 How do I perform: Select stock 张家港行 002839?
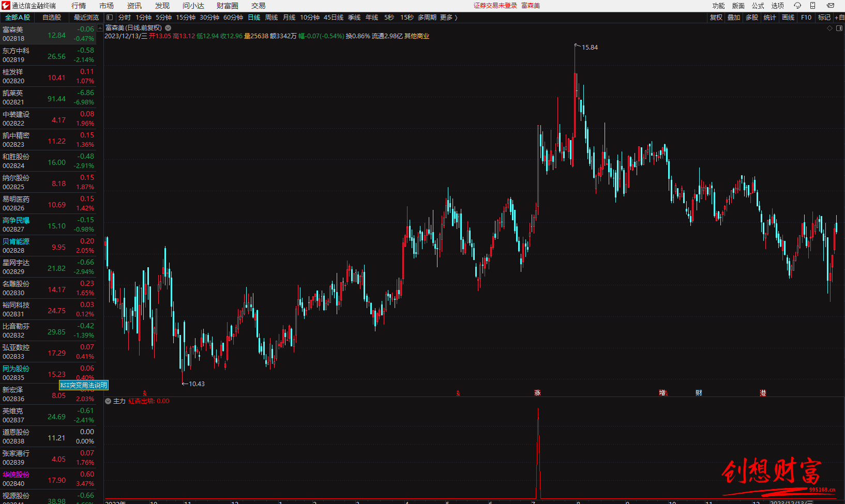coord(48,458)
